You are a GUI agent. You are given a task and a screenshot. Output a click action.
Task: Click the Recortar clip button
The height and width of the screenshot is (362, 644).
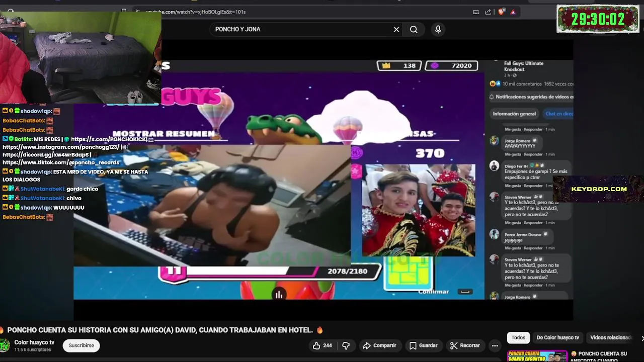coord(465,345)
